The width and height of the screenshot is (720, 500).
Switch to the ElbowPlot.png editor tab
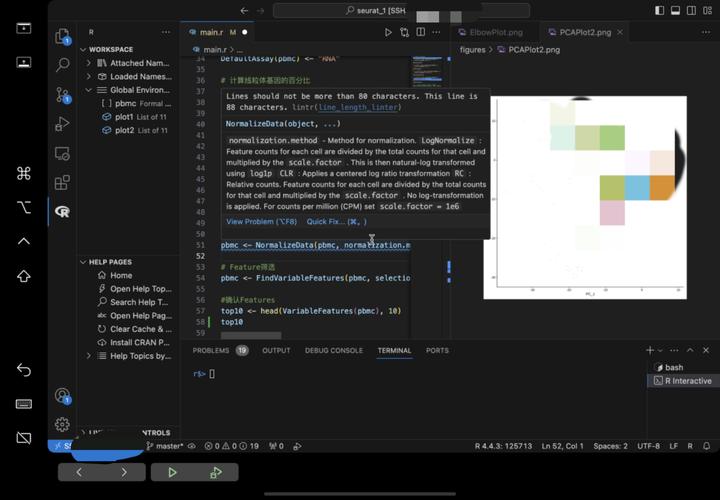[498, 32]
